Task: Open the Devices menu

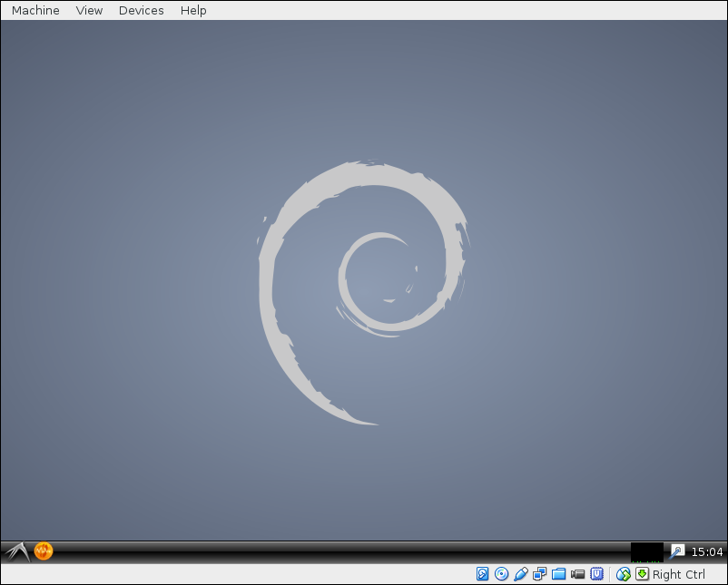Action: pyautogui.click(x=141, y=10)
